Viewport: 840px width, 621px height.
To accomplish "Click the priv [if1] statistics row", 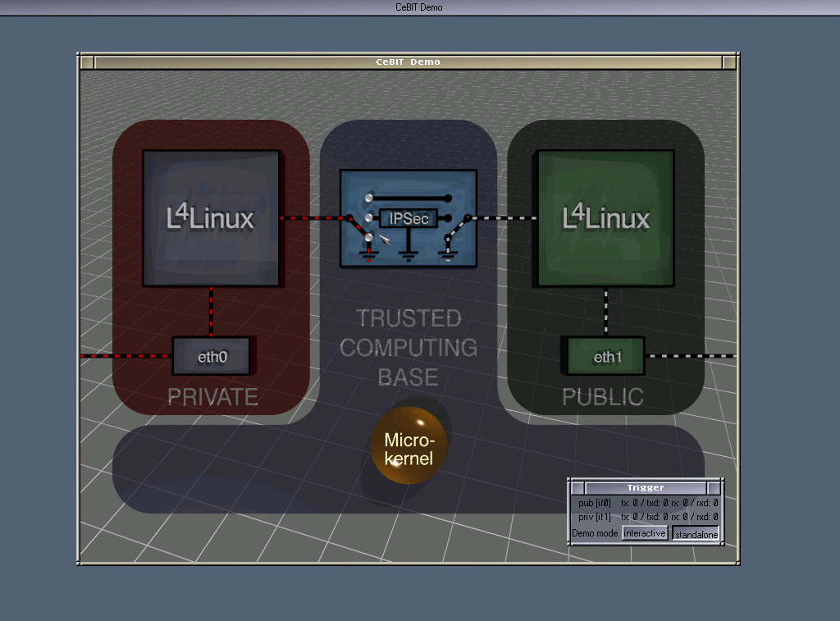I will click(645, 517).
